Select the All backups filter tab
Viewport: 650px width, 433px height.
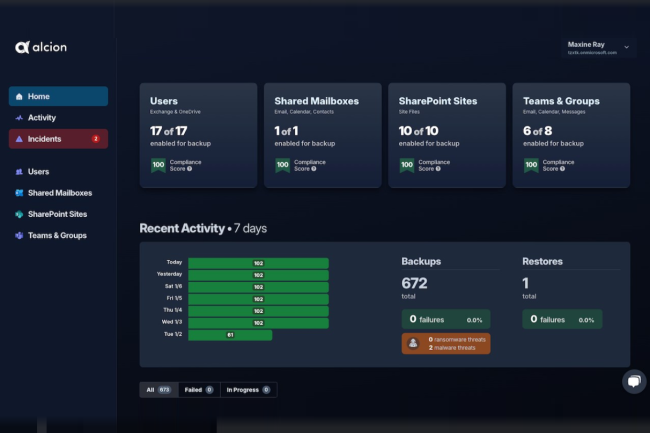point(159,390)
